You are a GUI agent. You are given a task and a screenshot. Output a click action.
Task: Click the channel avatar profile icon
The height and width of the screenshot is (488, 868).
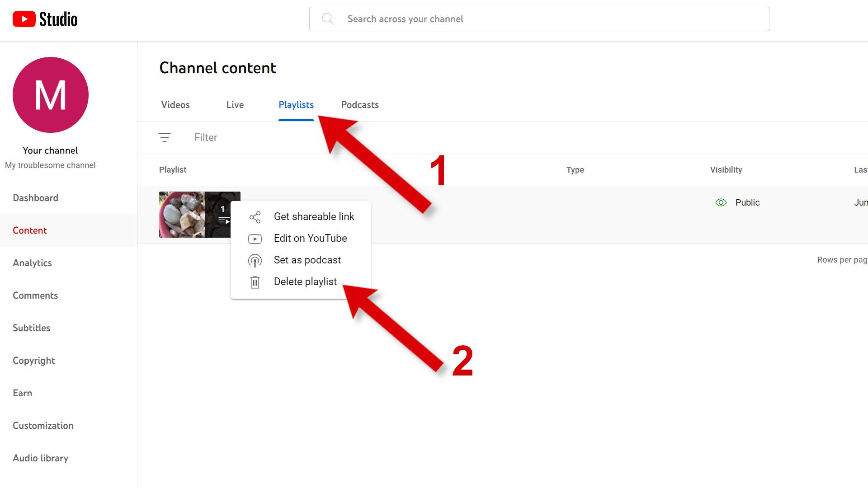pyautogui.click(x=50, y=95)
